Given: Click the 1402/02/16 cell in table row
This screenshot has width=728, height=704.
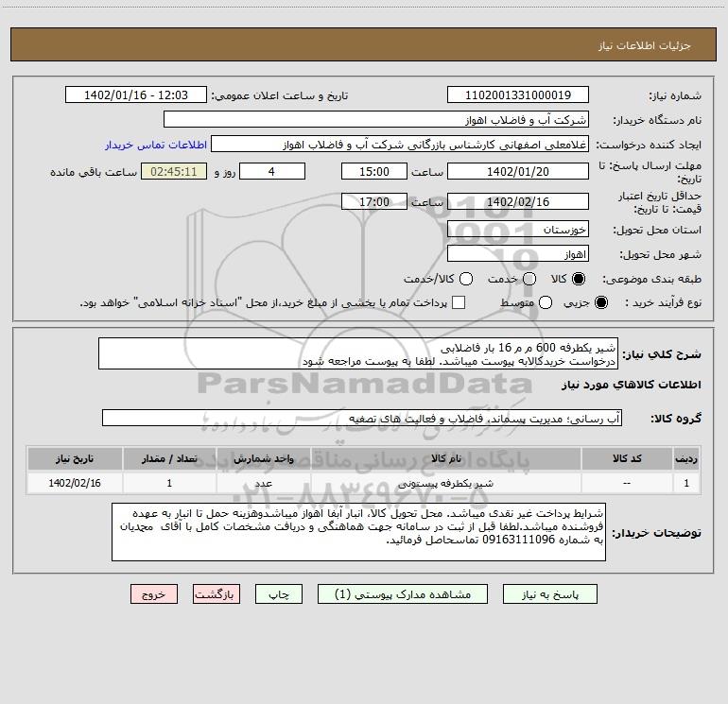Looking at the screenshot, I should pos(75,483).
